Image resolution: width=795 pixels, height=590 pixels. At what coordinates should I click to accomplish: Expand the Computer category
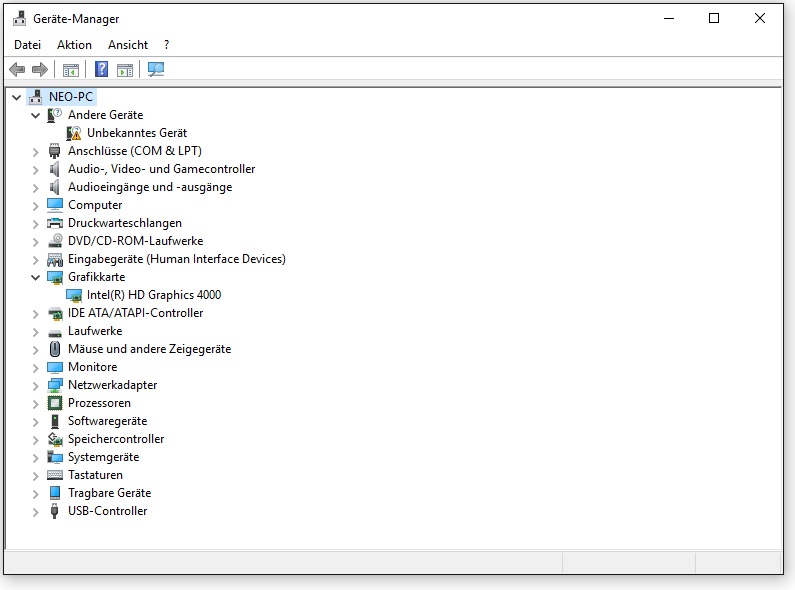click(35, 206)
